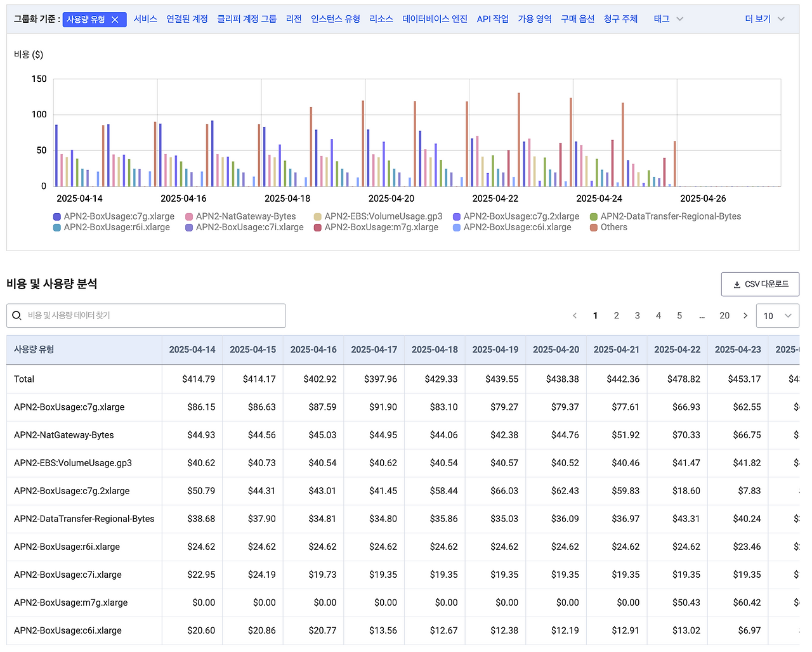Viewport: 812px width, 652px height.
Task: Toggle APN2-BoxUsage:c7g.xlarge legend swatch
Action: pyautogui.click(x=57, y=217)
